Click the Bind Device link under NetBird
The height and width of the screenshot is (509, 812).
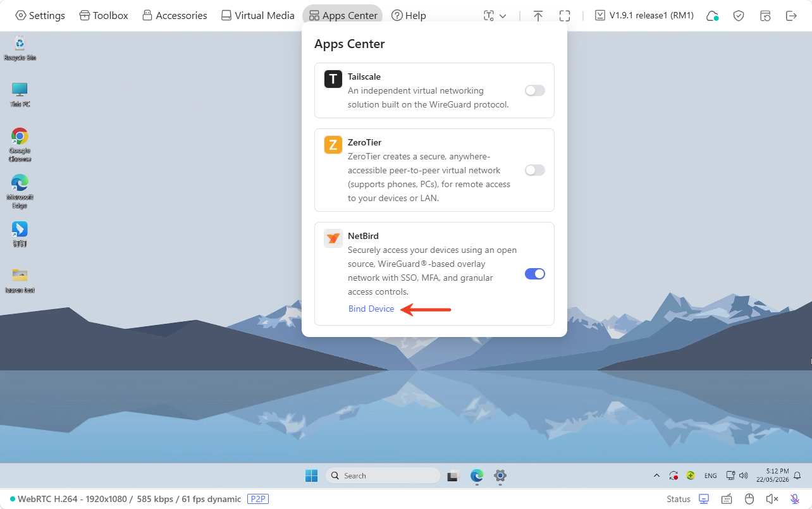tap(371, 309)
